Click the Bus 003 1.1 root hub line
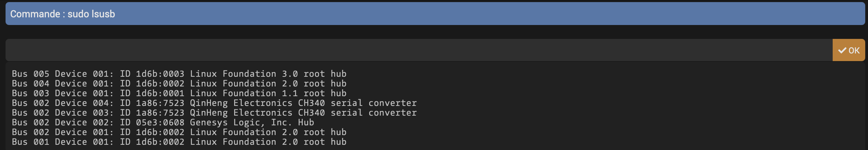Image resolution: width=868 pixels, height=150 pixels. (179, 93)
